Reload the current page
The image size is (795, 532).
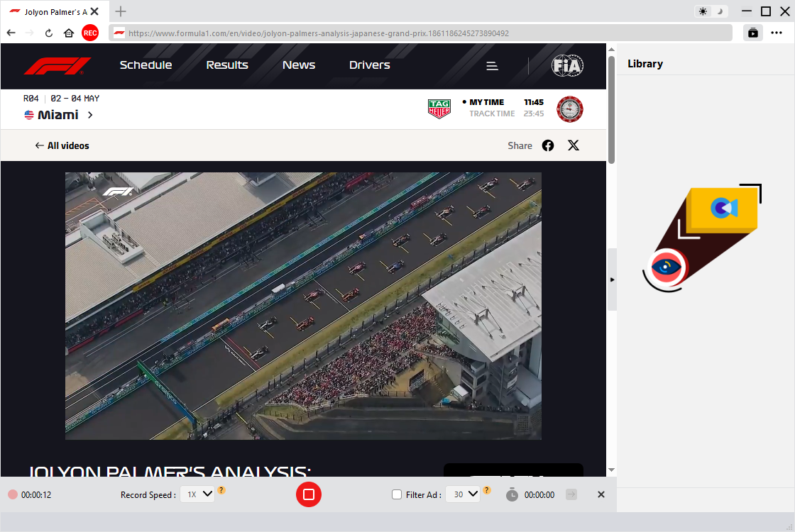[49, 33]
